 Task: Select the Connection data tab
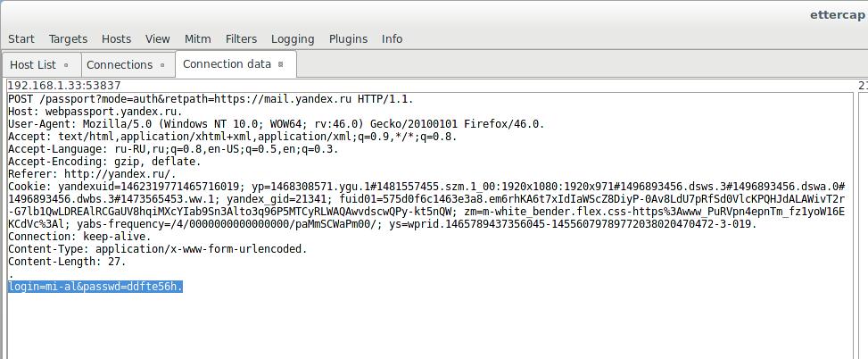pos(227,64)
